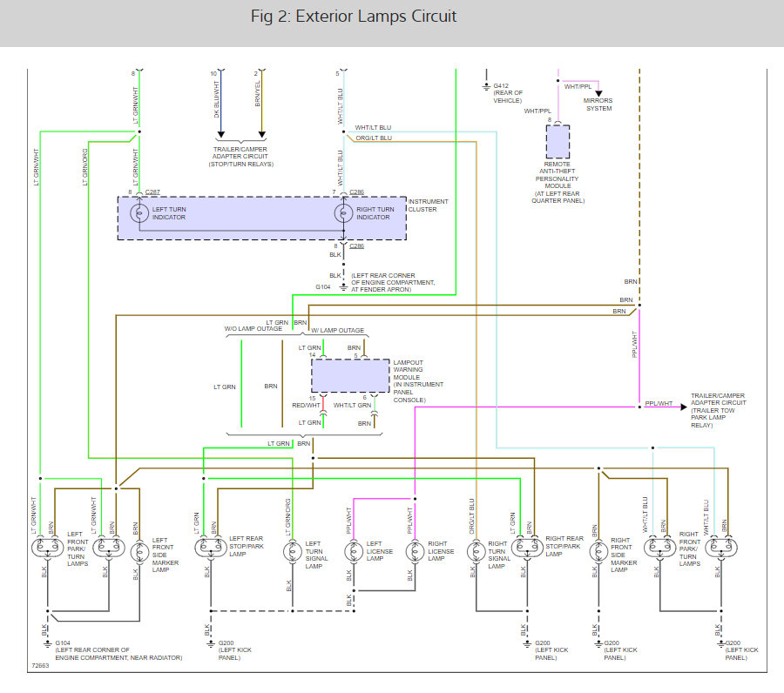
Task: Select the Right Turn Signal Lamp symbol
Action: (476, 552)
